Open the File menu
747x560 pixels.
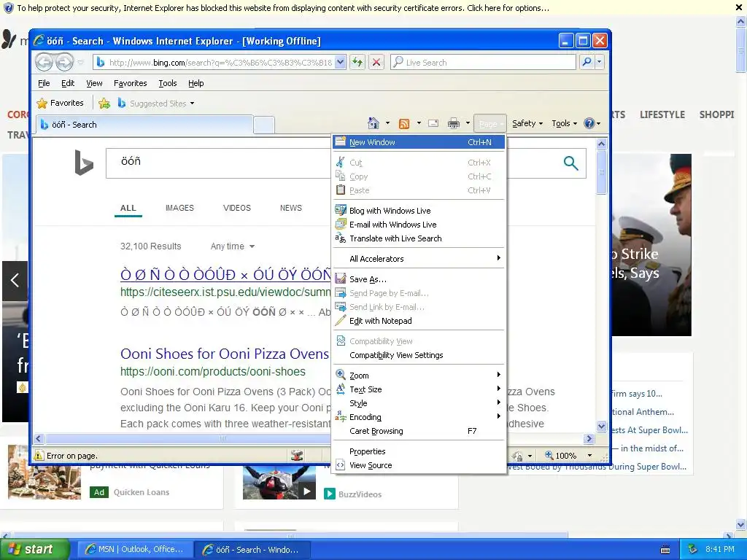pyautogui.click(x=44, y=83)
